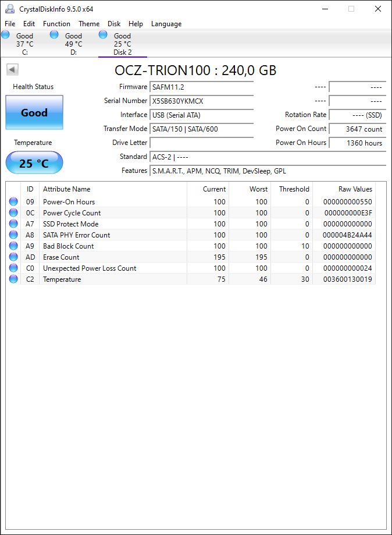Click raw value 000000000550
The width and height of the screenshot is (392, 535).
point(347,201)
